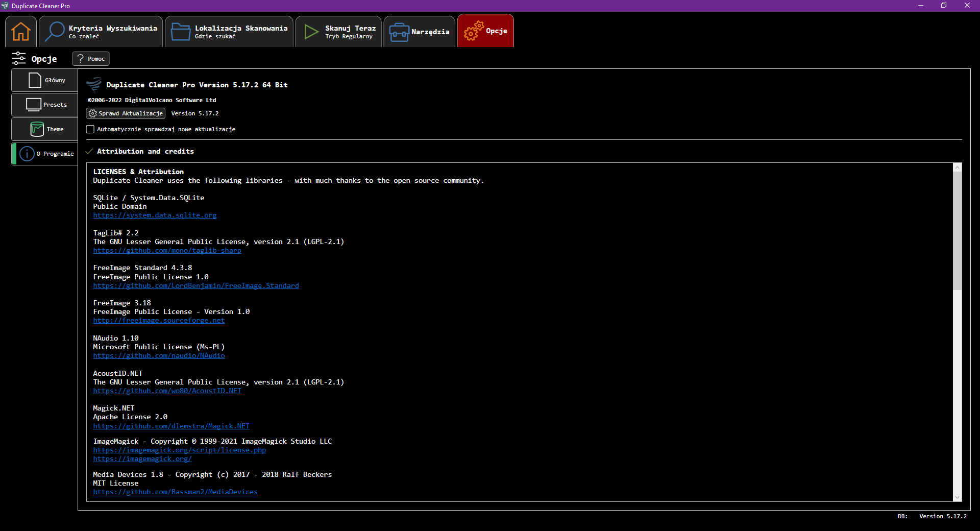
Task: Click the credits scroll down arrow
Action: [958, 497]
